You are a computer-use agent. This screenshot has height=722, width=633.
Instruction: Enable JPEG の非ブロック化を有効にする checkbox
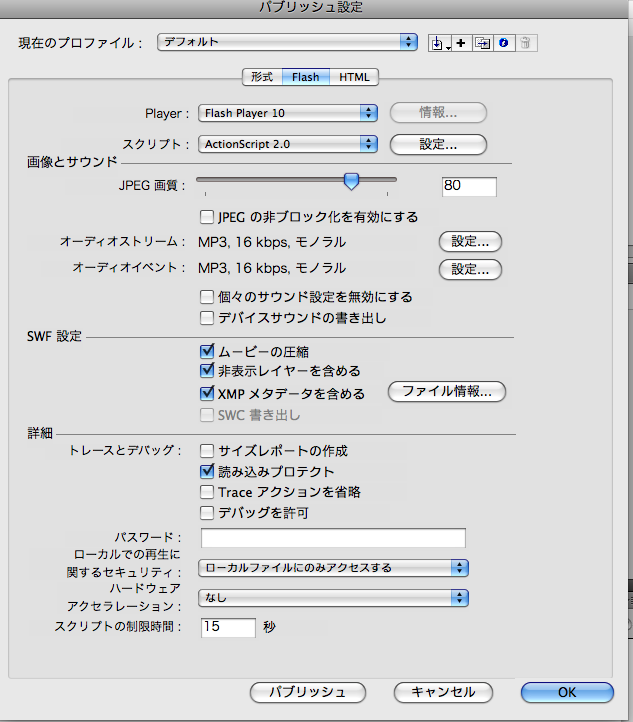[x=207, y=217]
